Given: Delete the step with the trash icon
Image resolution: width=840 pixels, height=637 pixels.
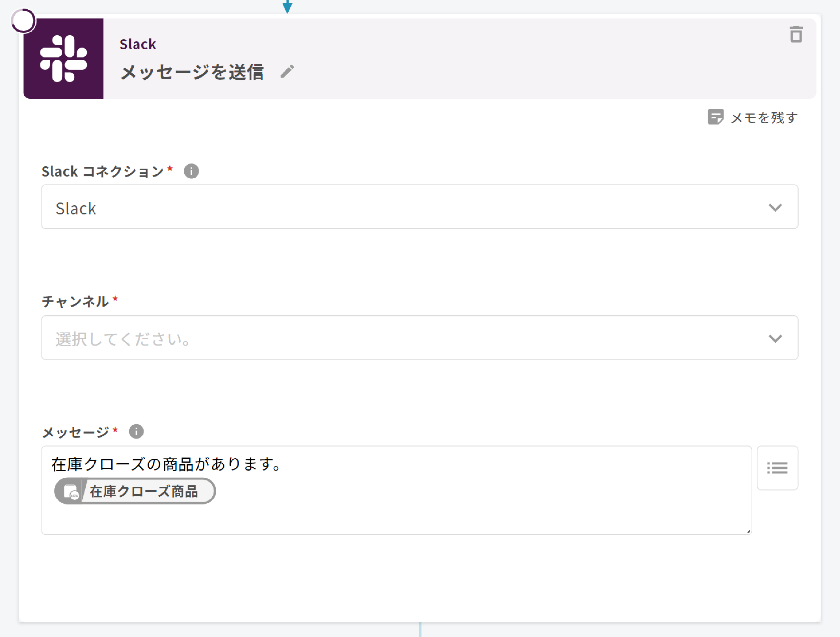Looking at the screenshot, I should click(796, 34).
